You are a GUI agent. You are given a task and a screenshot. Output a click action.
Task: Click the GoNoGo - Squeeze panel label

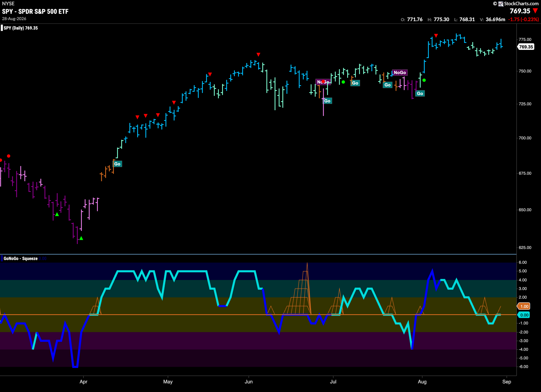[20, 258]
